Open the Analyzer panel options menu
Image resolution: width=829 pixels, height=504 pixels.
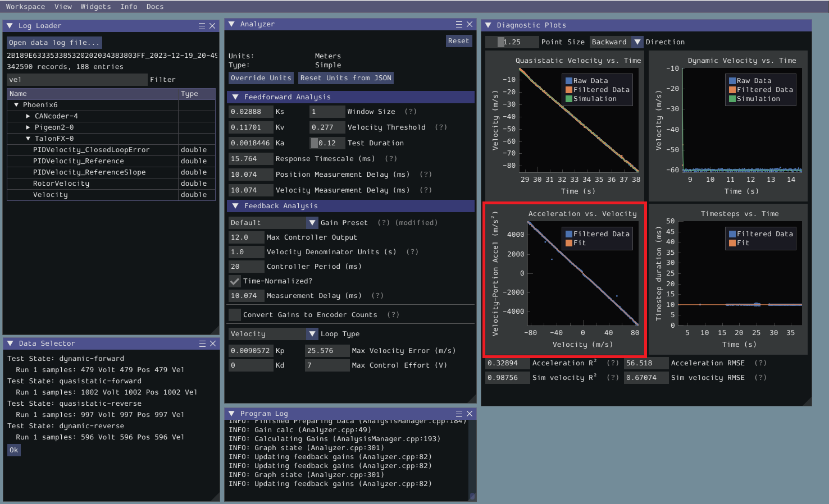coord(459,24)
